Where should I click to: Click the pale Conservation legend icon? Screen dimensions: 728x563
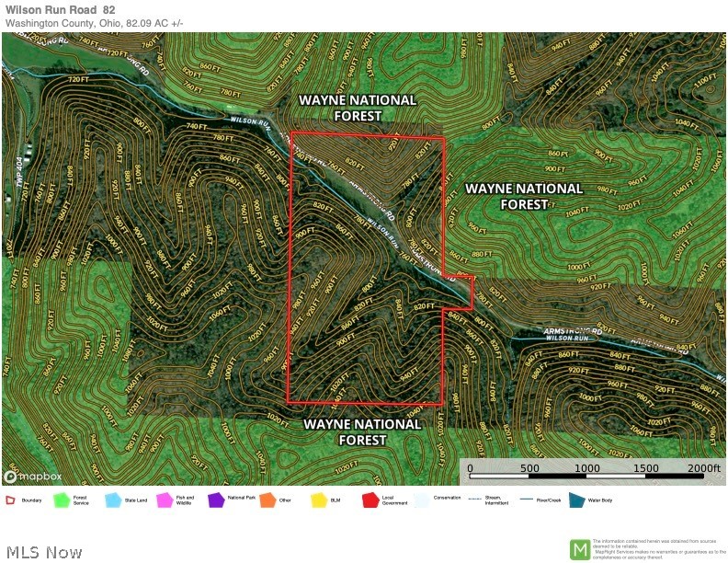coord(422,500)
